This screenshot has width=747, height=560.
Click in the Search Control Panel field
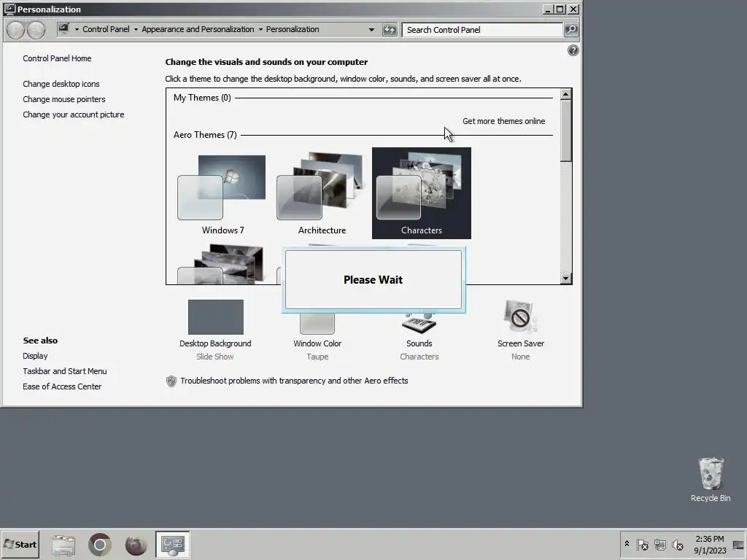(x=482, y=29)
